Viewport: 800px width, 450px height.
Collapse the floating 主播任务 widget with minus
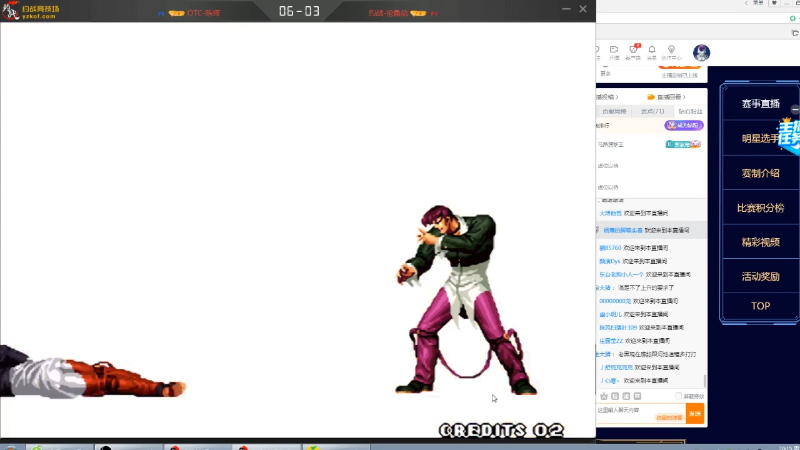click(x=795, y=109)
